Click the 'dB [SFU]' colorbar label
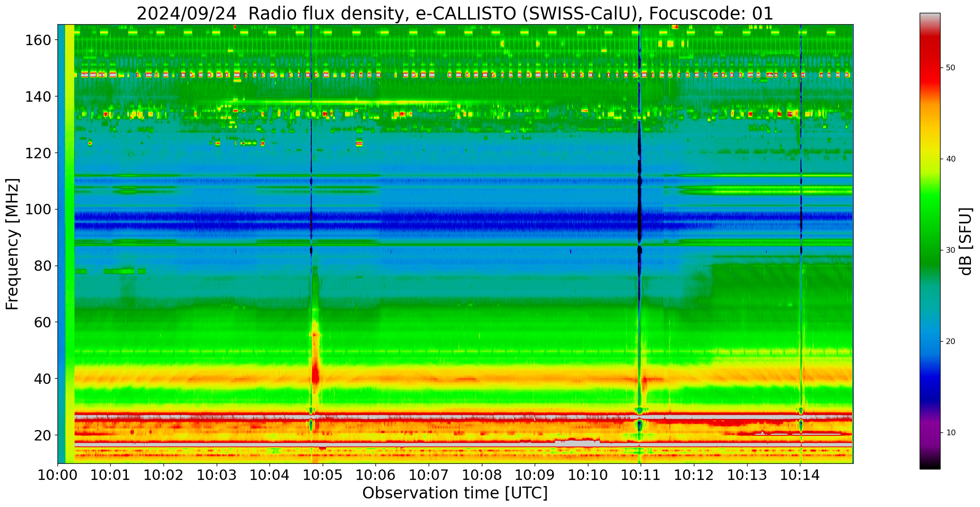This screenshot has width=980, height=507. [965, 241]
